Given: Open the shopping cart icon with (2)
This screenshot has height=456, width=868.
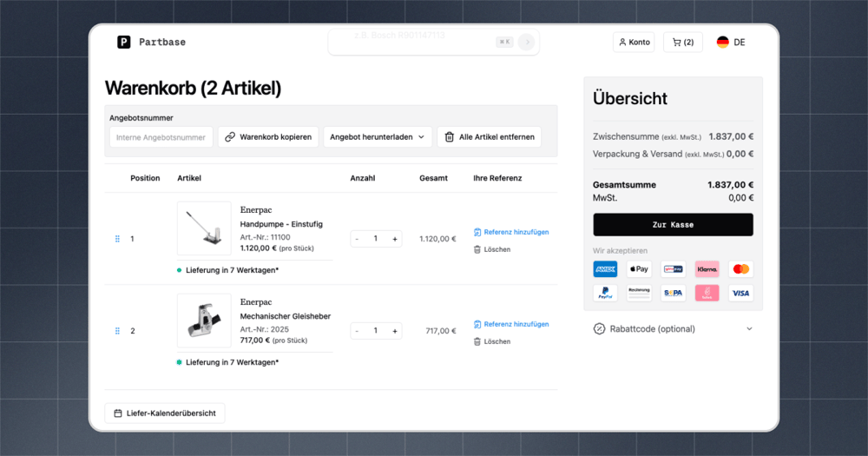Looking at the screenshot, I should [x=682, y=42].
